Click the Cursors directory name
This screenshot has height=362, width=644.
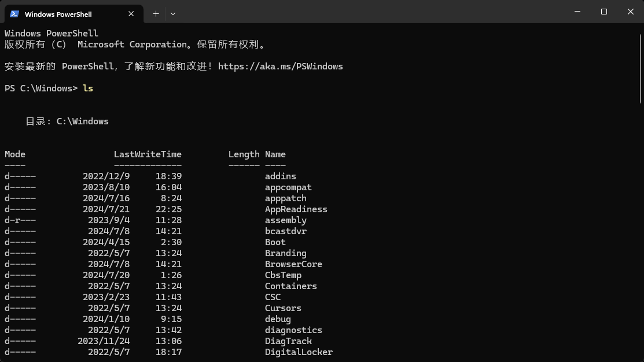pyautogui.click(x=283, y=308)
